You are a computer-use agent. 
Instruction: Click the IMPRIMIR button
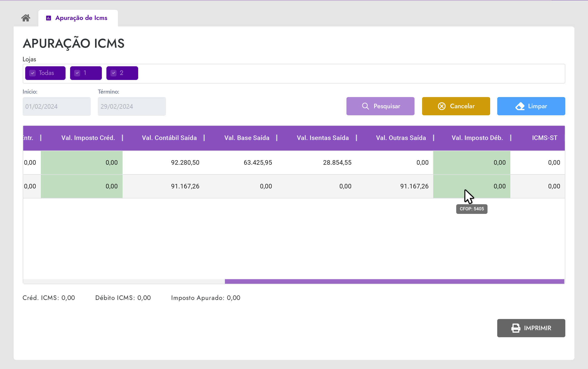531,328
